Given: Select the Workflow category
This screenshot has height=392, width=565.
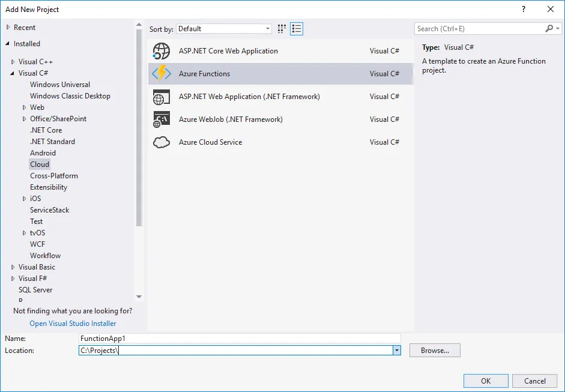Looking at the screenshot, I should [45, 256].
